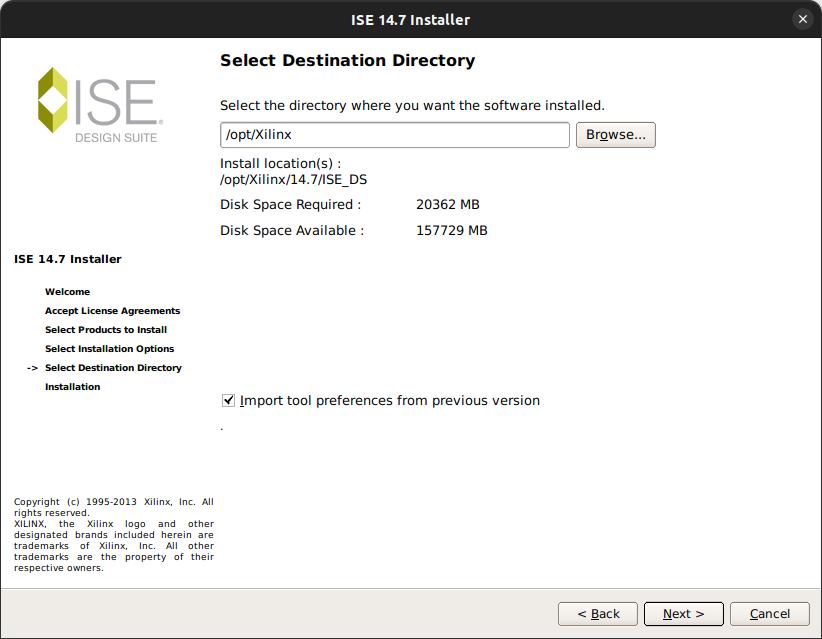Click the 157729 MB available value

pyautogui.click(x=451, y=231)
